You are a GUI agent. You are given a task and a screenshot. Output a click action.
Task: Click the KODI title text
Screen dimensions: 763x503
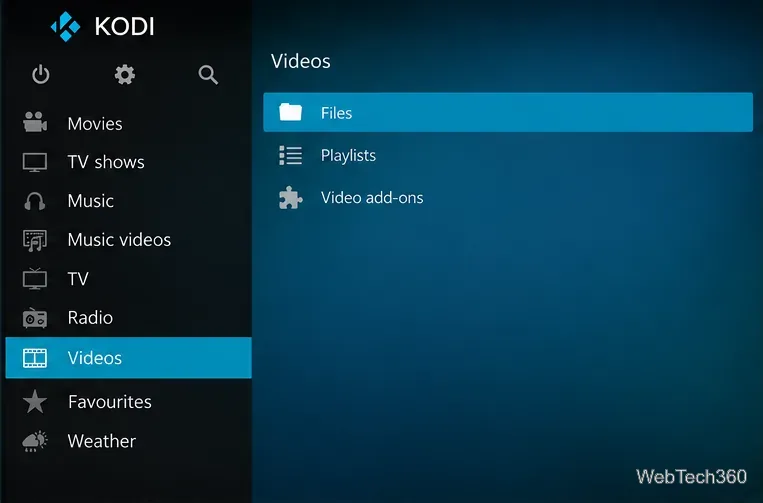click(125, 26)
